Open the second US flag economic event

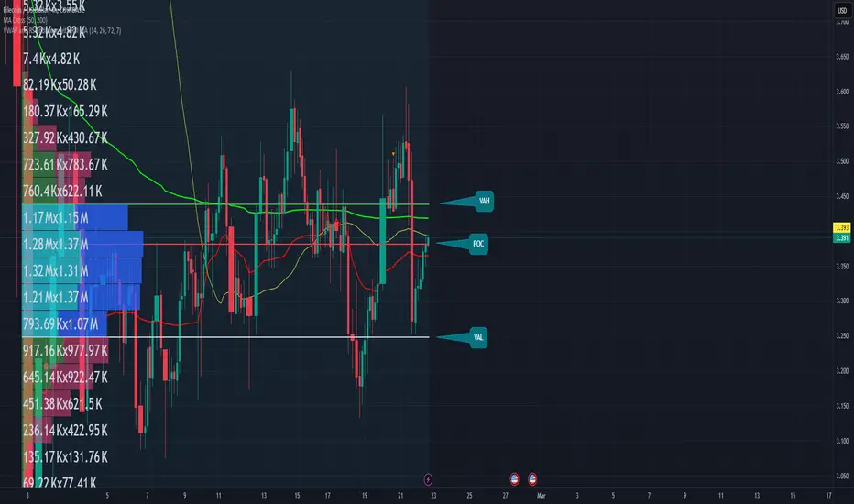pos(532,479)
